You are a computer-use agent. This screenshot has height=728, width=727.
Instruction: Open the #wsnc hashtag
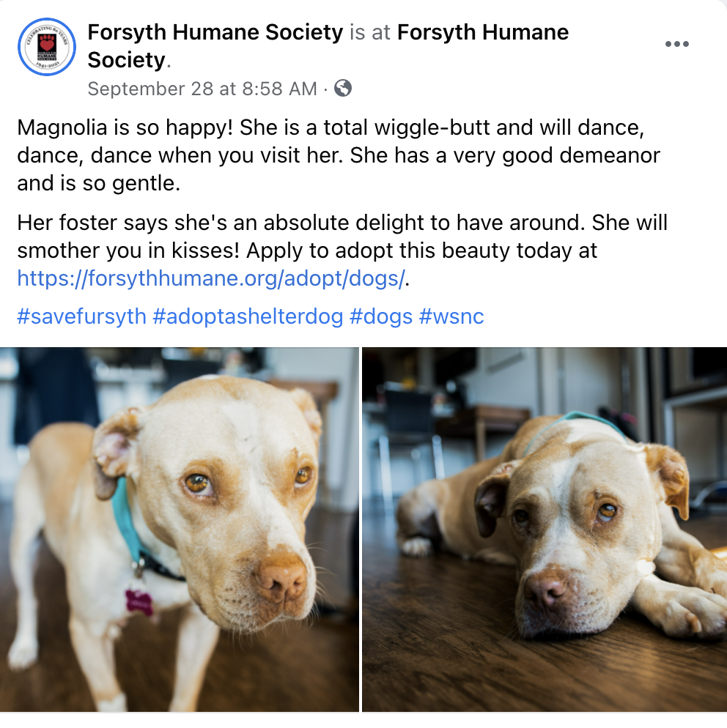(x=451, y=316)
